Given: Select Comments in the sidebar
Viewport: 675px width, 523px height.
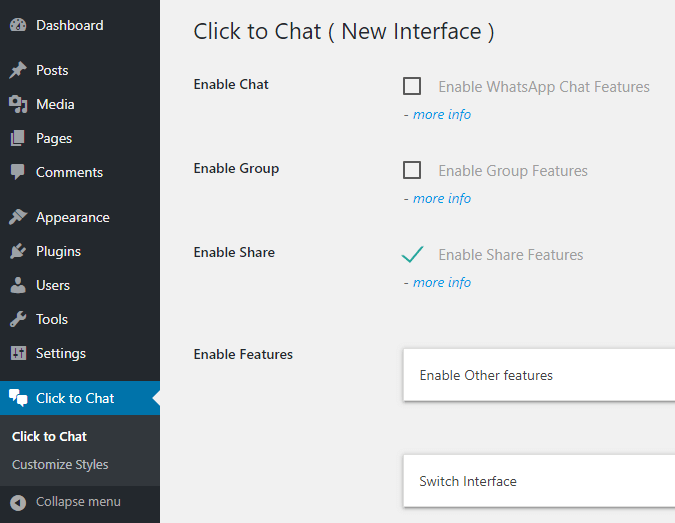Looking at the screenshot, I should click(x=69, y=172).
